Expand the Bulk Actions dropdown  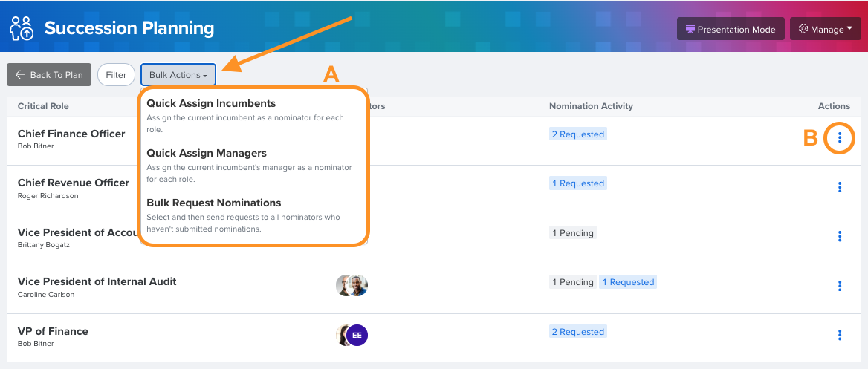tap(178, 75)
